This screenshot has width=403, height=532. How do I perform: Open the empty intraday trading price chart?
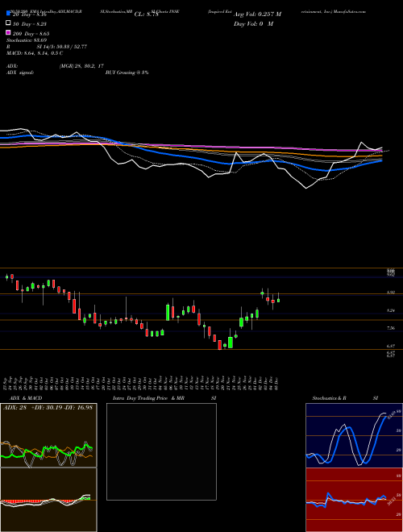(x=161, y=451)
